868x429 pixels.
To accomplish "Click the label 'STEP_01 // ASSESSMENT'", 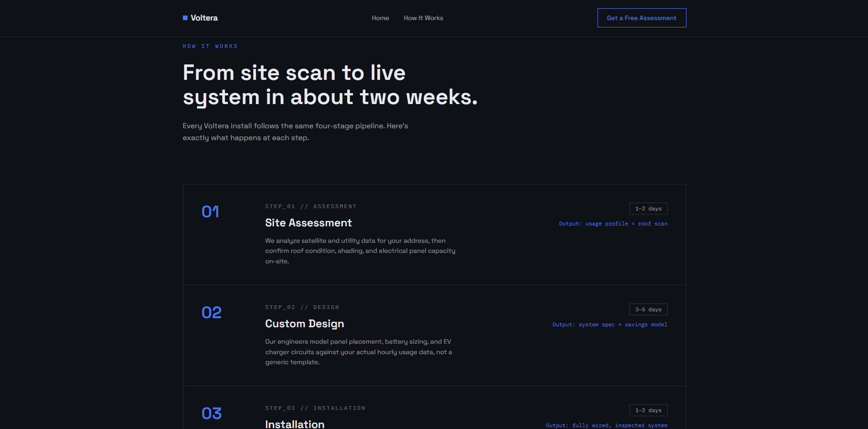I will pyautogui.click(x=311, y=206).
